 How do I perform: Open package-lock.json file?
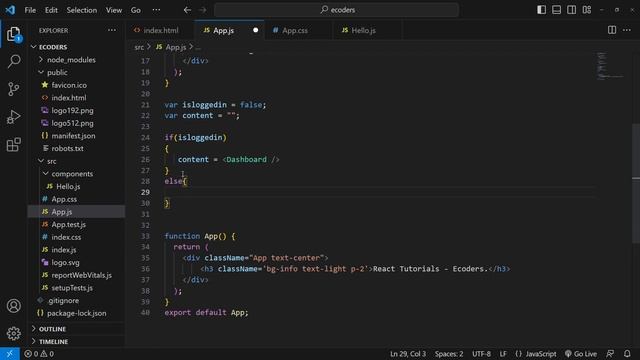pyautogui.click(x=76, y=313)
